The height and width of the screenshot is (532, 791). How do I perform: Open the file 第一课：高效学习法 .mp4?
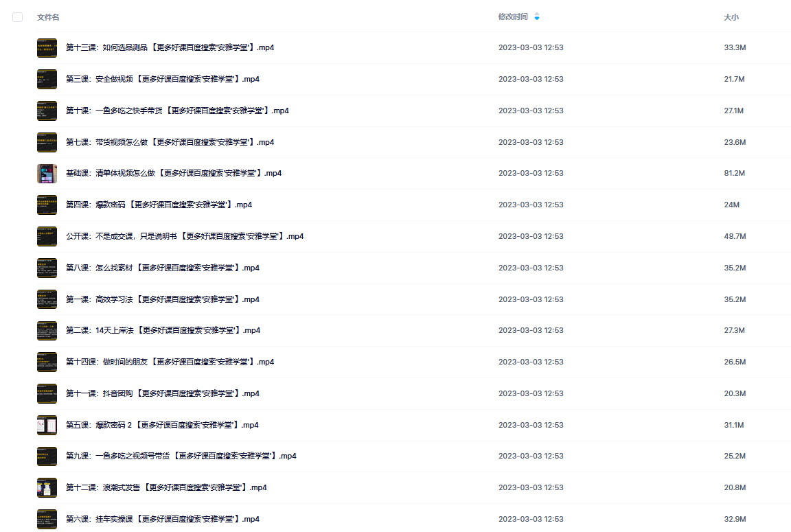163,299
